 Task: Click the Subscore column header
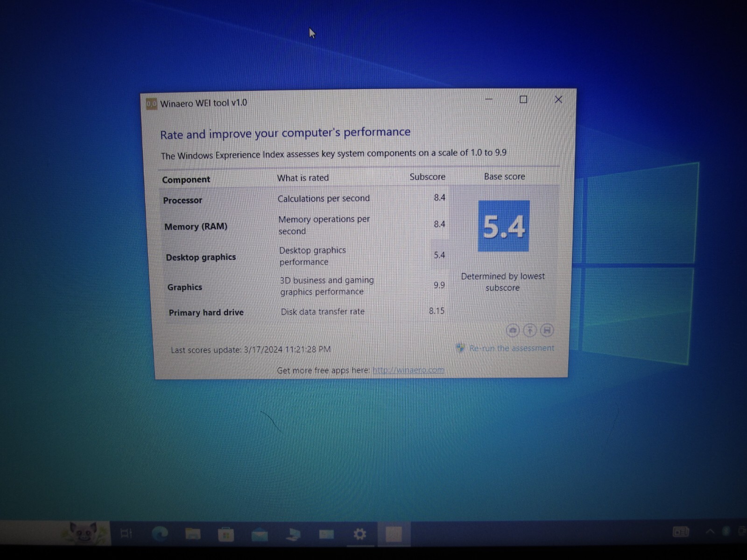point(427,177)
